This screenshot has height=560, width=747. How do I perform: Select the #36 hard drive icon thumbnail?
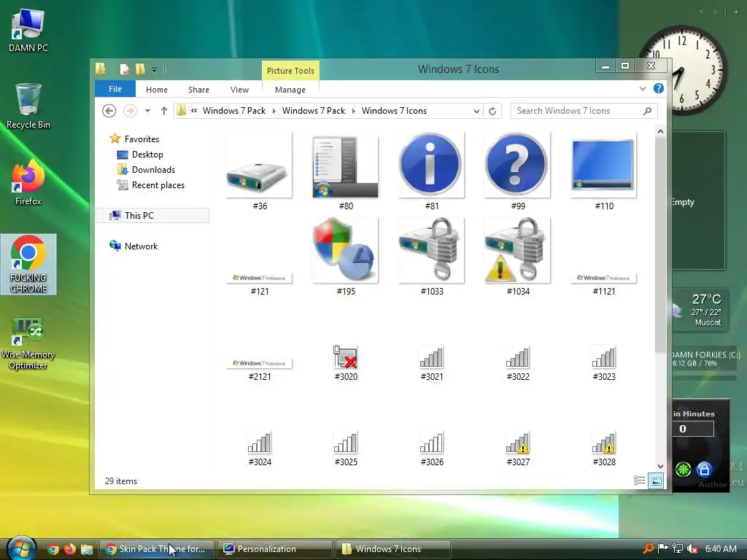coord(259,166)
